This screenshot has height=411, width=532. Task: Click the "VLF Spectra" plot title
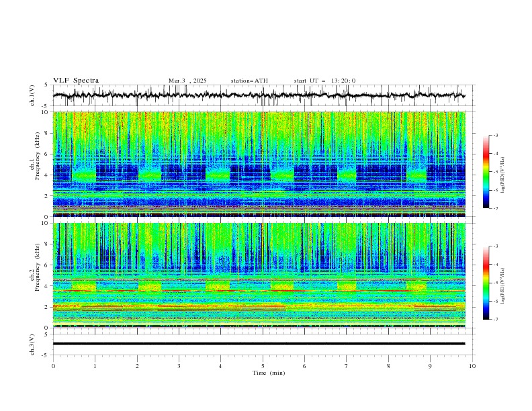tap(76, 81)
